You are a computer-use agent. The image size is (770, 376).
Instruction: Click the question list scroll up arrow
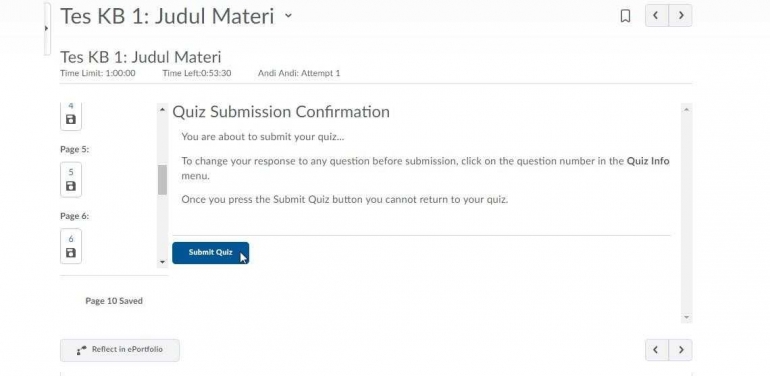[x=163, y=110]
